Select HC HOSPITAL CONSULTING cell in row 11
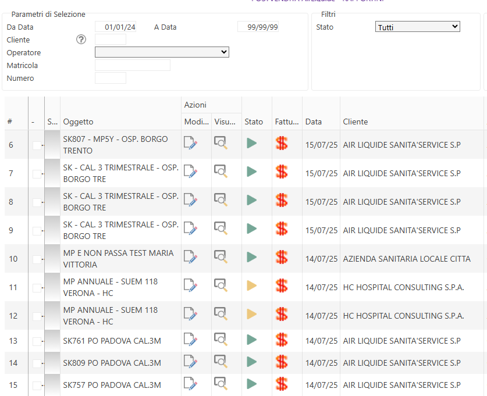The height and width of the screenshot is (396, 487). pyautogui.click(x=403, y=287)
